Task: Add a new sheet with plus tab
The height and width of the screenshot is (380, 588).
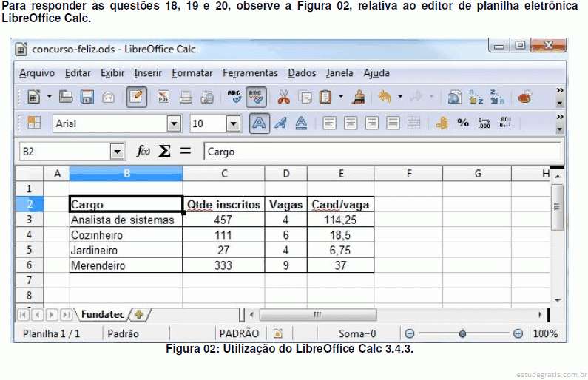Action: coord(139,314)
